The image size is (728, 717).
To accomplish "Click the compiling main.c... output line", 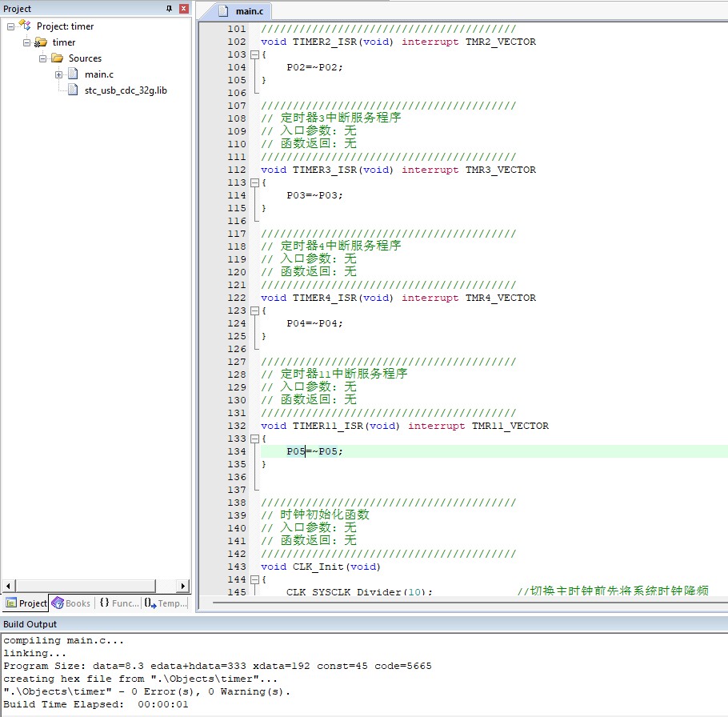I will click(x=64, y=641).
